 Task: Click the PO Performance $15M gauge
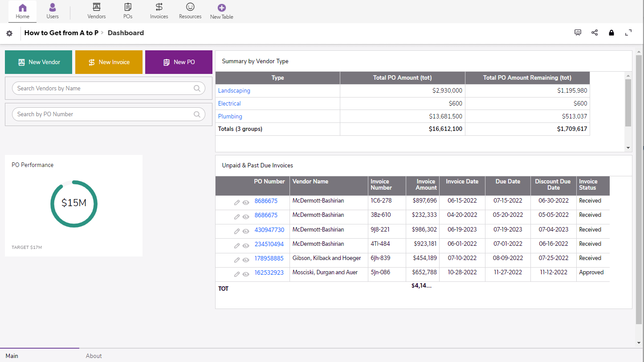tap(74, 203)
